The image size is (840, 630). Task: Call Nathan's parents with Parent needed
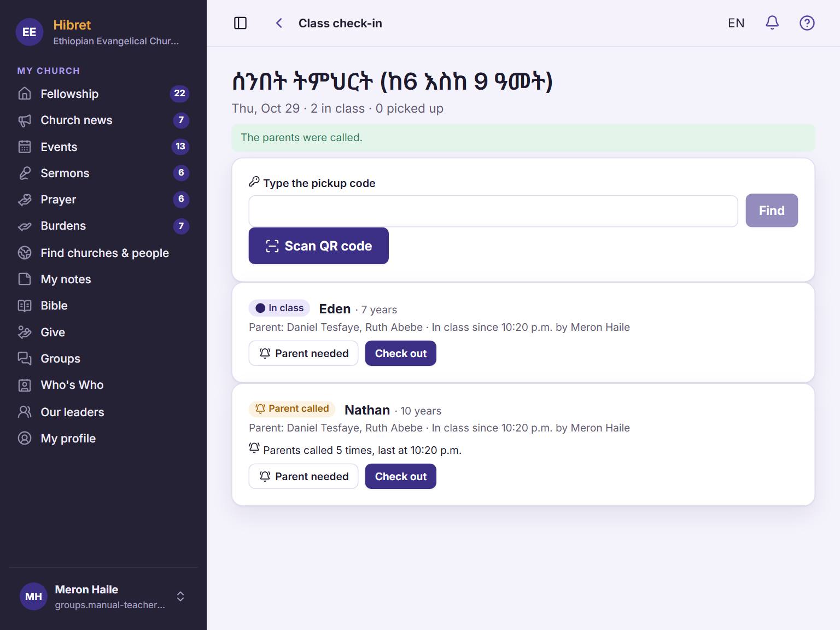[x=304, y=476]
